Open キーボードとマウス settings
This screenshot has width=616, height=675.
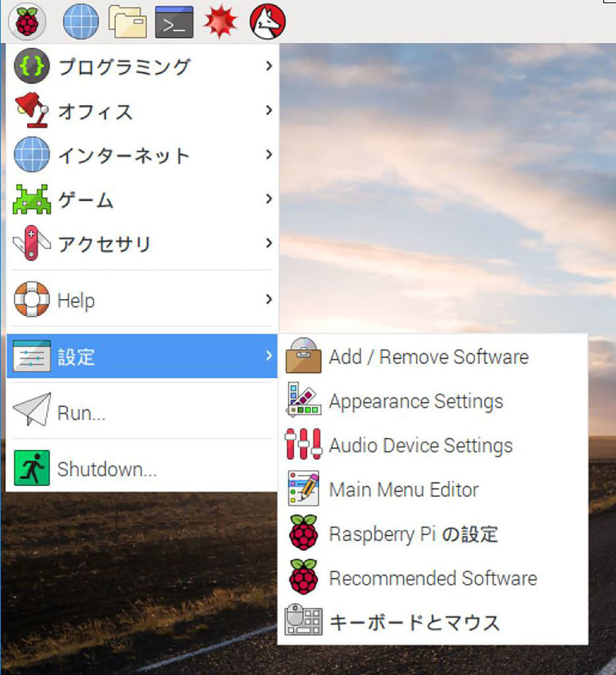coord(414,622)
